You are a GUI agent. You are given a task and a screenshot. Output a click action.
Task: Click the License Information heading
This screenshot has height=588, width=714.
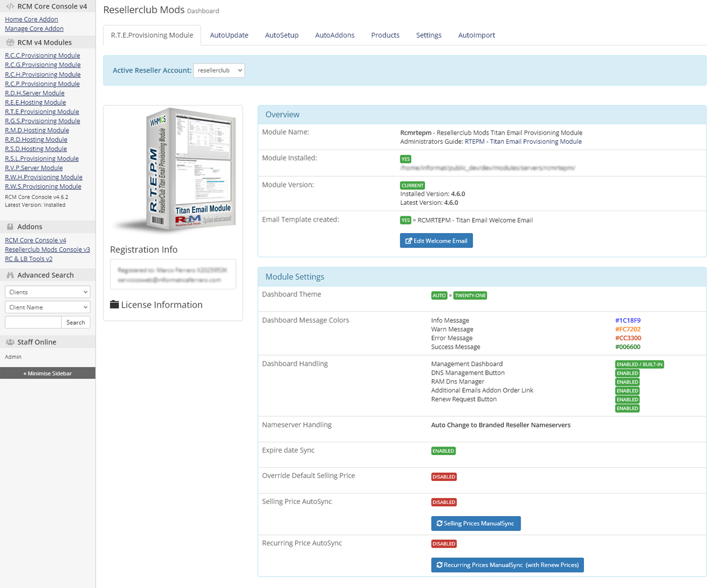click(162, 304)
